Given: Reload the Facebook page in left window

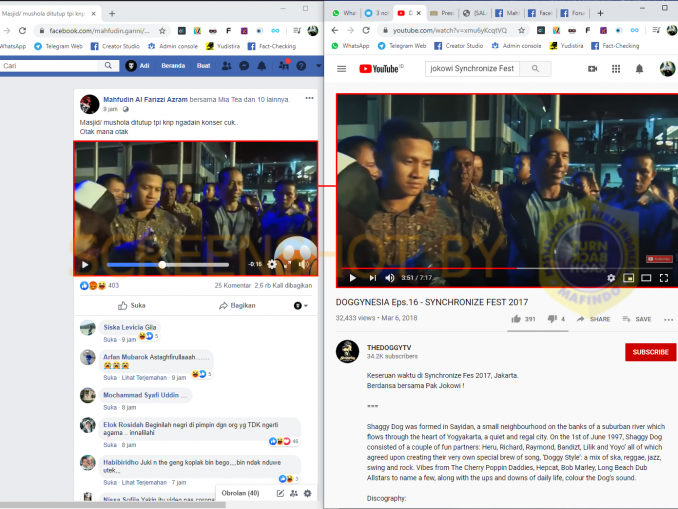Looking at the screenshot, I should pos(22,31).
